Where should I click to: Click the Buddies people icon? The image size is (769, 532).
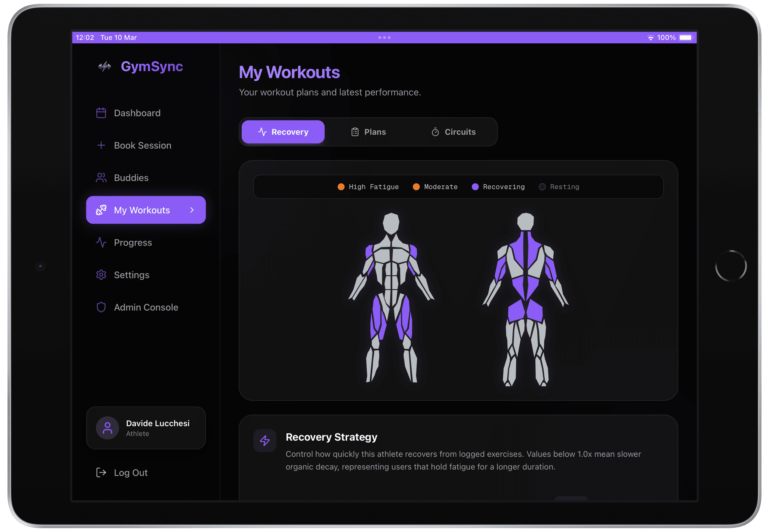101,178
